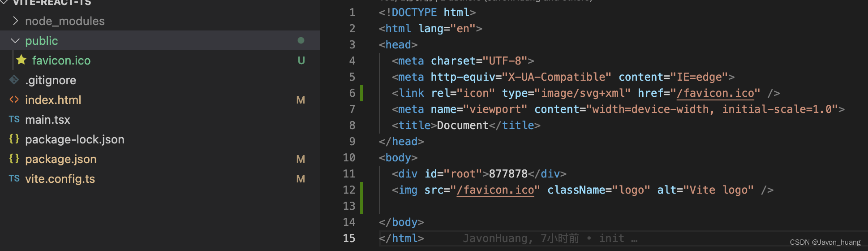
Task: Click line number 12 in the gutter
Action: click(x=349, y=190)
